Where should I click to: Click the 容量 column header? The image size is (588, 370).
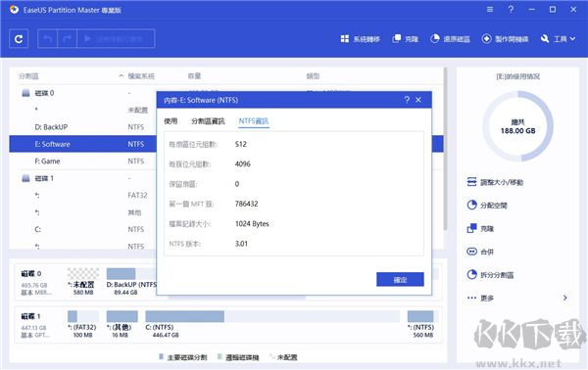[x=194, y=76]
